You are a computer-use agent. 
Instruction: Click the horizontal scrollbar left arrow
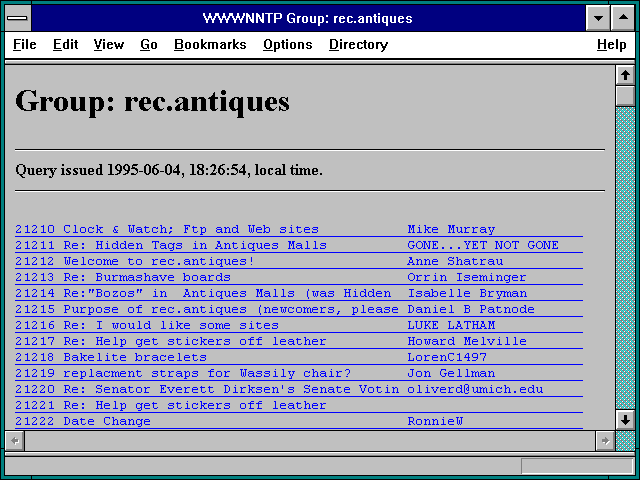click(15, 440)
